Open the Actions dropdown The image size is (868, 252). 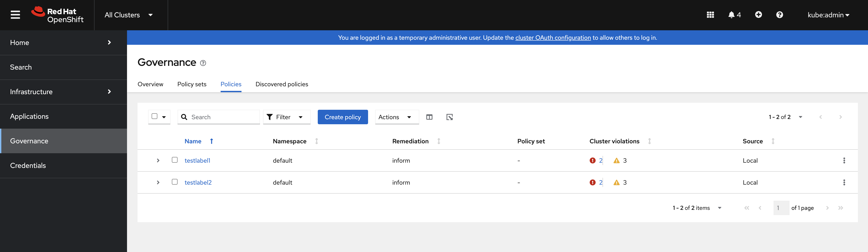[x=396, y=117]
